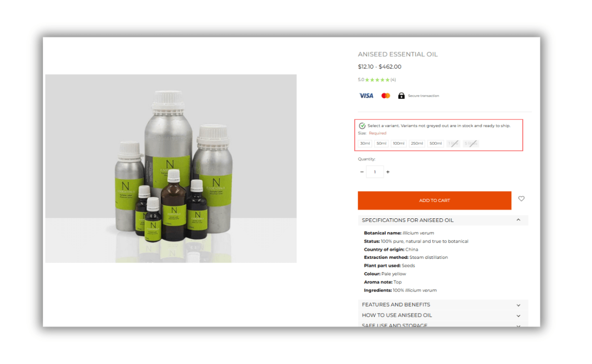Click the heart wishlist icon
The height and width of the screenshot is (364, 592).
[521, 198]
